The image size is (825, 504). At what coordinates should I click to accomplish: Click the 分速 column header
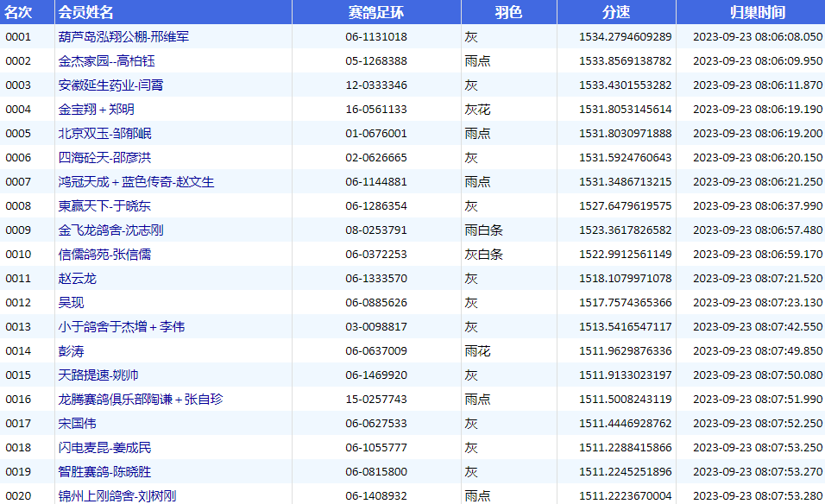[616, 12]
